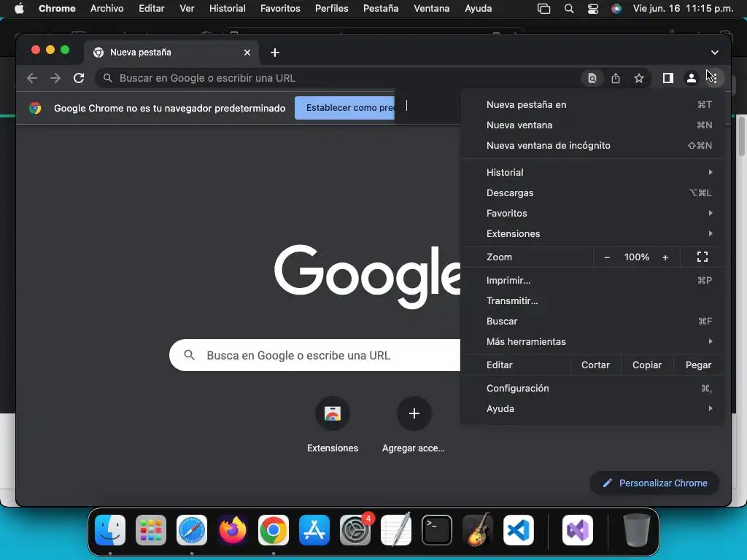Expand the Más herramientas submenu

coord(592,341)
